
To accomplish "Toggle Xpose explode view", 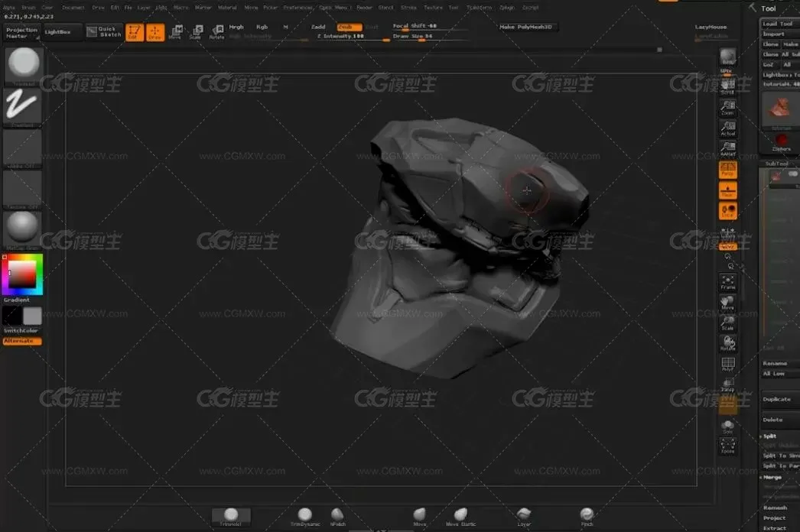I will (727, 446).
